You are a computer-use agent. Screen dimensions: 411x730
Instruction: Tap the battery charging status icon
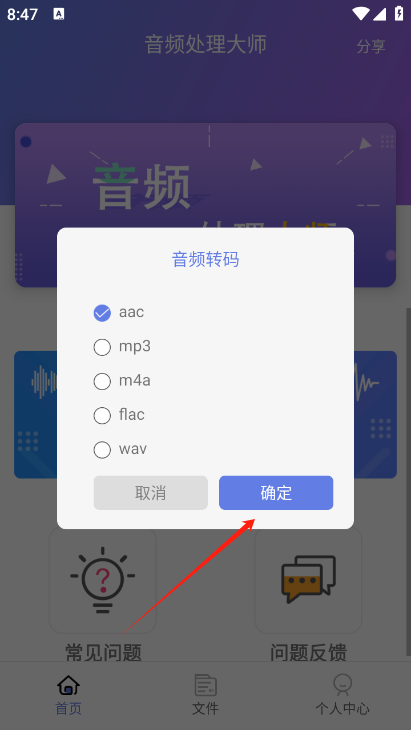pyautogui.click(x=399, y=14)
